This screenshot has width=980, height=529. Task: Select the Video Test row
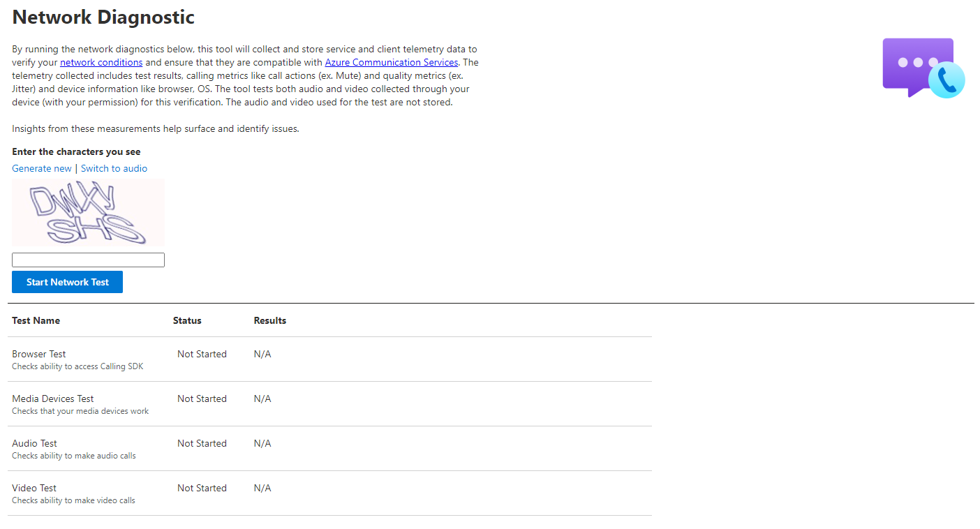pyautogui.click(x=329, y=493)
